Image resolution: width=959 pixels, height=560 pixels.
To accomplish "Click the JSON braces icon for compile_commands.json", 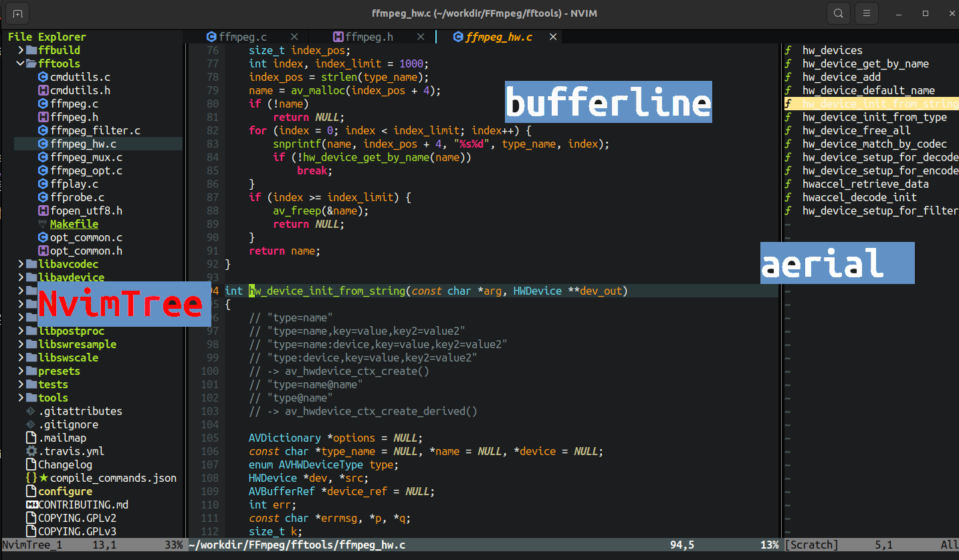I will click(31, 478).
